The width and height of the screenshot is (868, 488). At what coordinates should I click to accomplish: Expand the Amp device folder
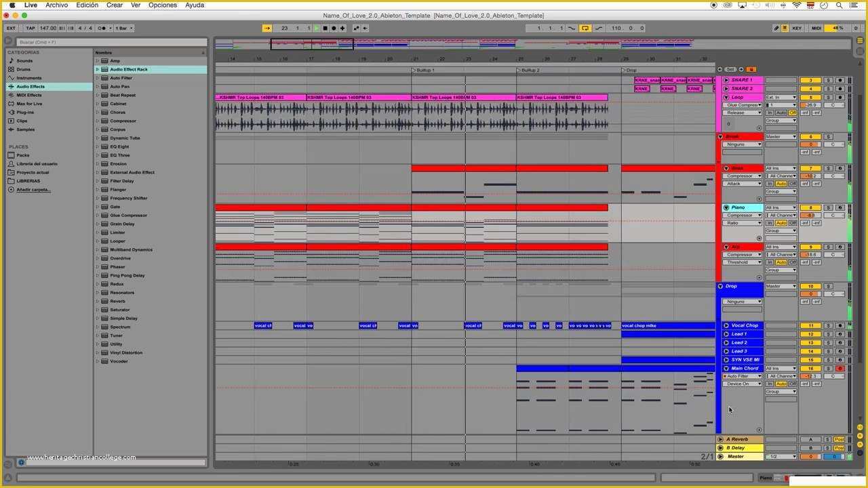(97, 61)
